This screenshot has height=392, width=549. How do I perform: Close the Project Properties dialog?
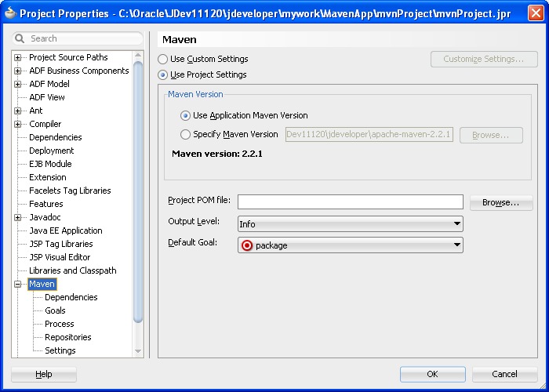(x=536, y=13)
